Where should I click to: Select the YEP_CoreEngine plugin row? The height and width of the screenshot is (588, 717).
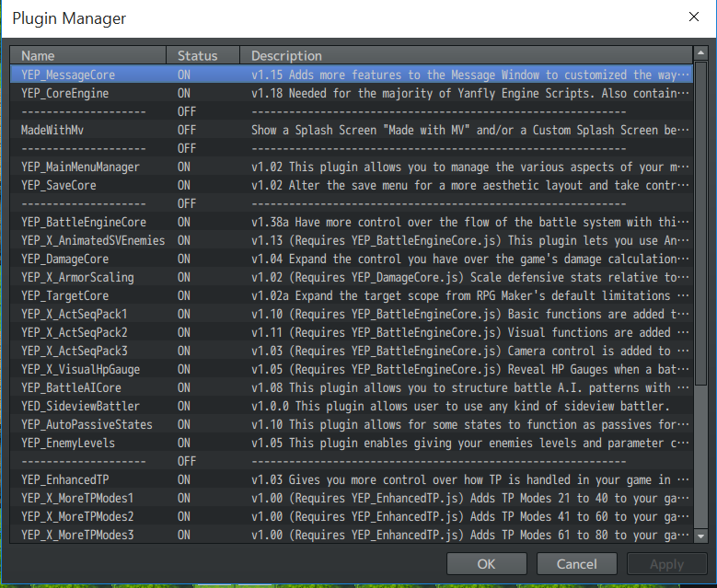[352, 93]
